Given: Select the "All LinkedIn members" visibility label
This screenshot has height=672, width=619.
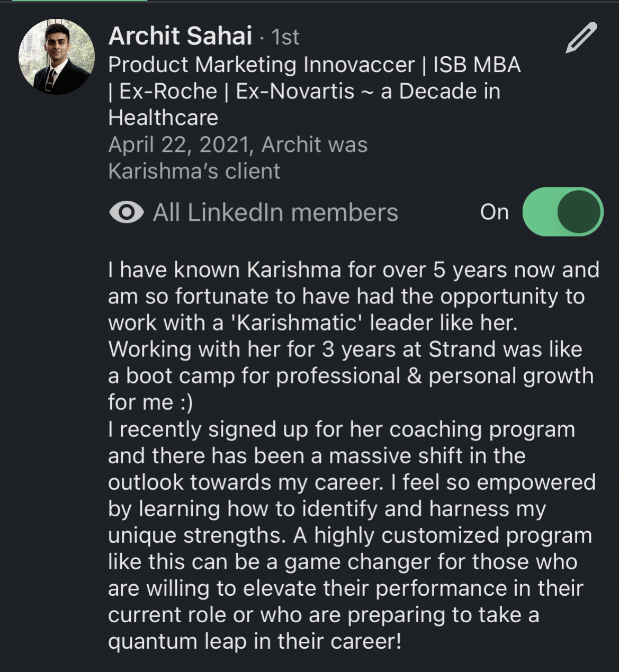Looking at the screenshot, I should coord(275,212).
